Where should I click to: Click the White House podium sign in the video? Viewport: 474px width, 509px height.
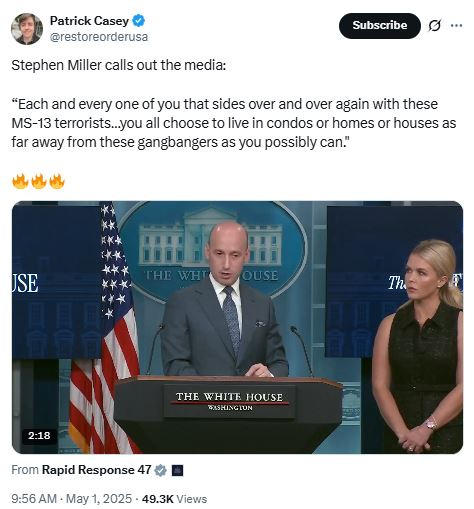[229, 401]
